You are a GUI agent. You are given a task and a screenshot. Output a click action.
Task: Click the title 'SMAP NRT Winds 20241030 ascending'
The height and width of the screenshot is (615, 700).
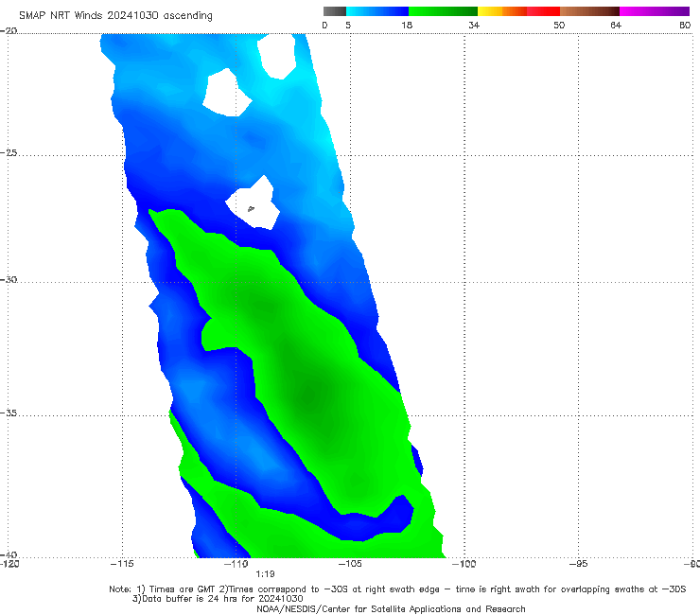115,15
